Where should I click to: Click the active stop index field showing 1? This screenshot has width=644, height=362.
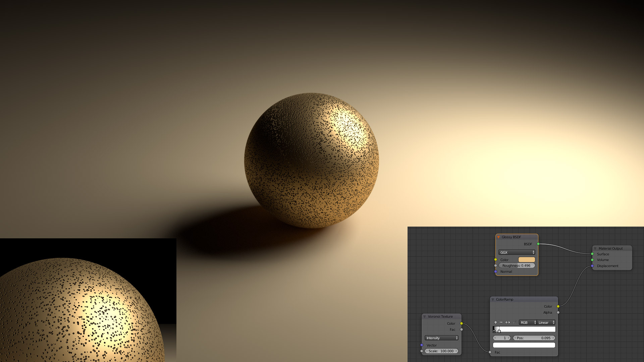(502, 338)
